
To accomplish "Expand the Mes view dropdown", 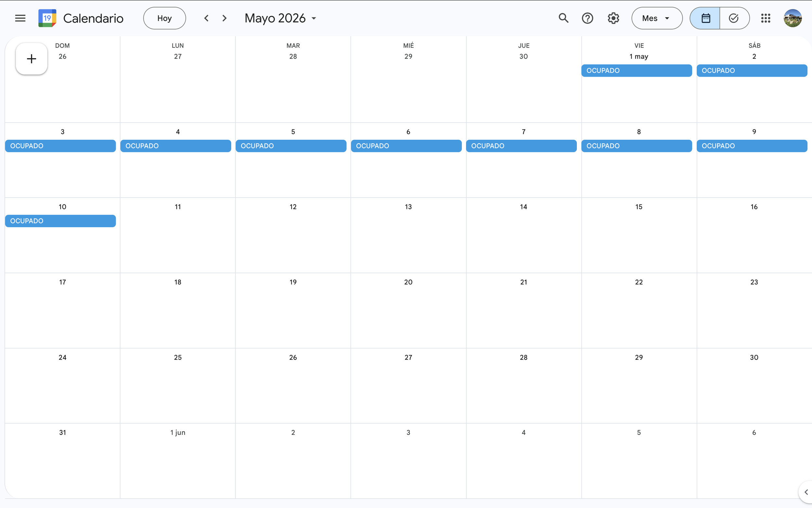I will coord(656,18).
